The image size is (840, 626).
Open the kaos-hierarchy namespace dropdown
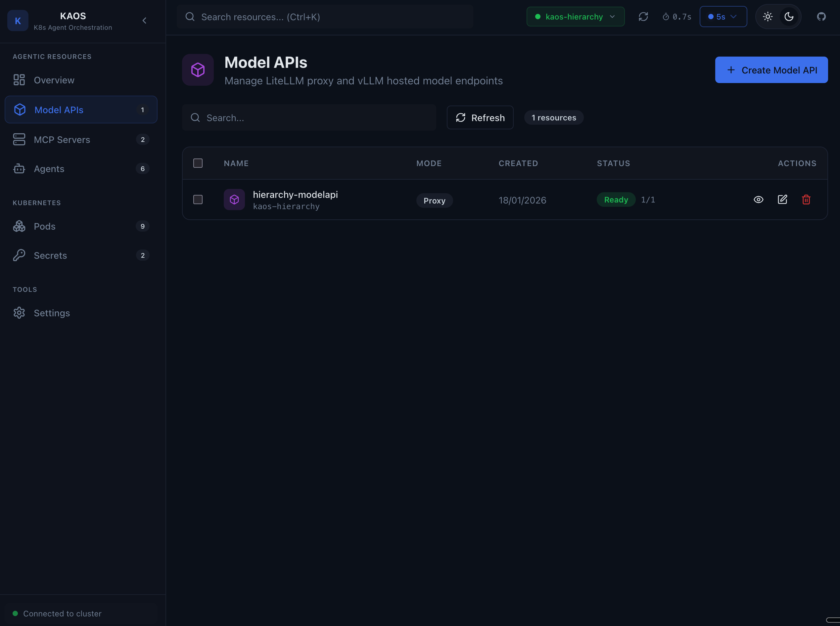(575, 16)
